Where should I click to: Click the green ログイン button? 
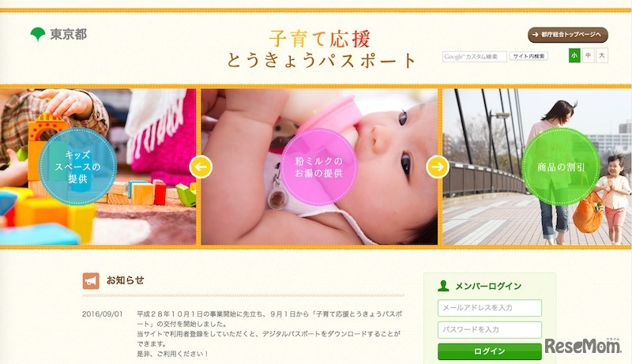(x=490, y=351)
